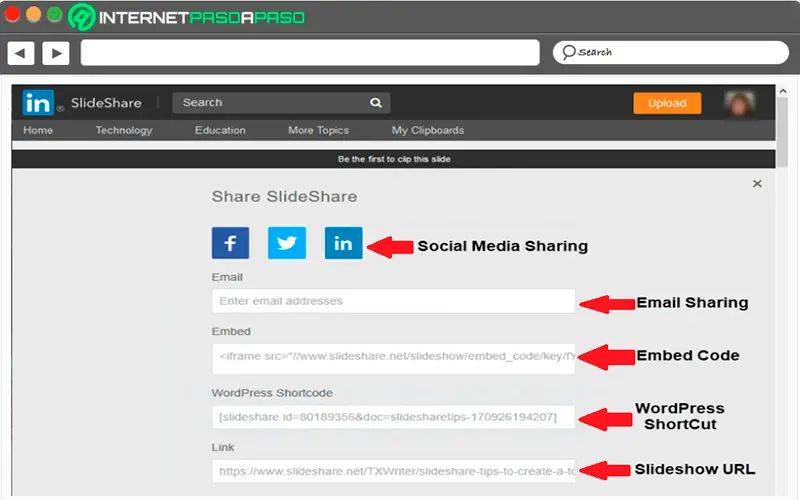
Task: Click the browser forward arrow button
Action: pos(56,53)
